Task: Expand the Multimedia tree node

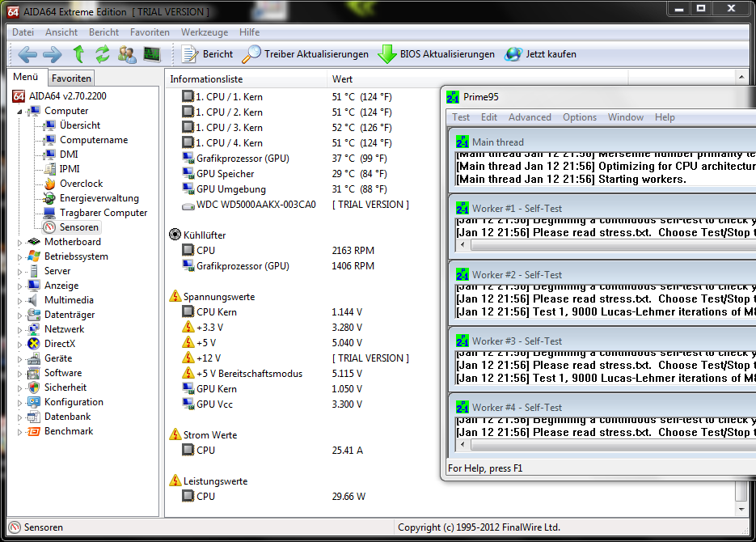Action: click(x=19, y=300)
